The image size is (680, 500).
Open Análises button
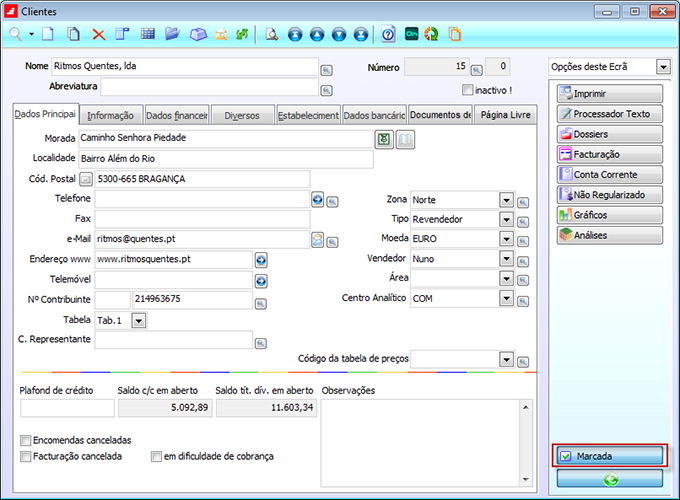click(x=610, y=235)
